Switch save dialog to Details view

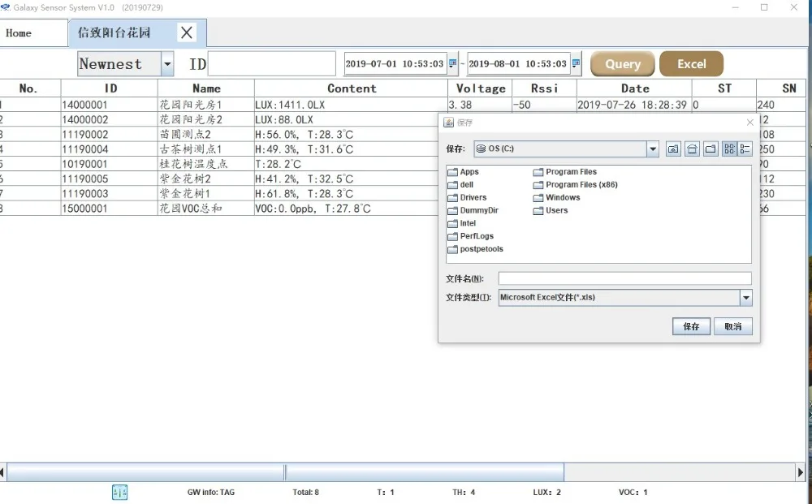(x=745, y=149)
